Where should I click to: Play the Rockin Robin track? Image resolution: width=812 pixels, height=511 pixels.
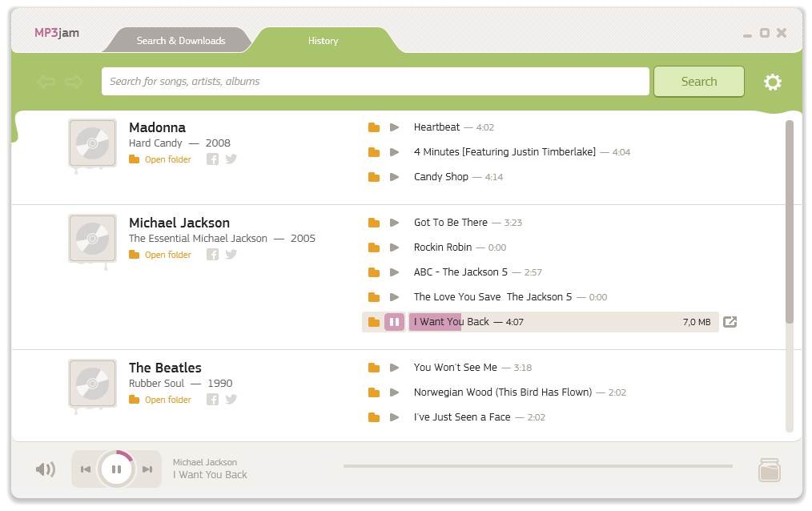(x=395, y=247)
